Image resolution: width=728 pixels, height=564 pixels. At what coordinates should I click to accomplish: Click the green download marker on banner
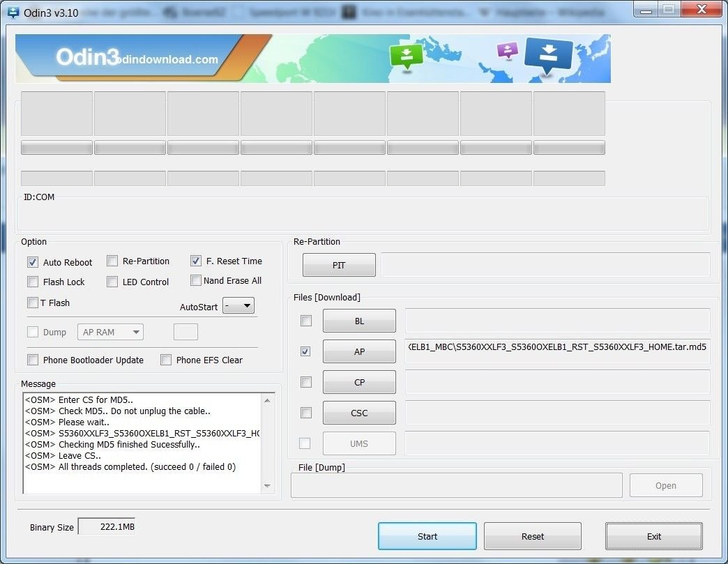click(407, 56)
